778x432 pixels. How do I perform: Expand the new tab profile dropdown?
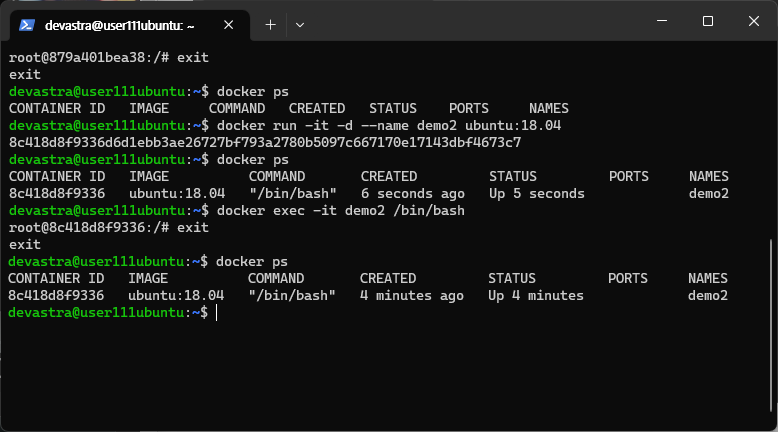(x=300, y=25)
